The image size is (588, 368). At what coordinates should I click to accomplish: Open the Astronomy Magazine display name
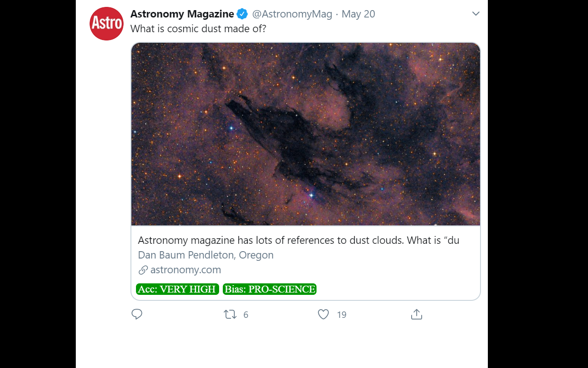(182, 14)
